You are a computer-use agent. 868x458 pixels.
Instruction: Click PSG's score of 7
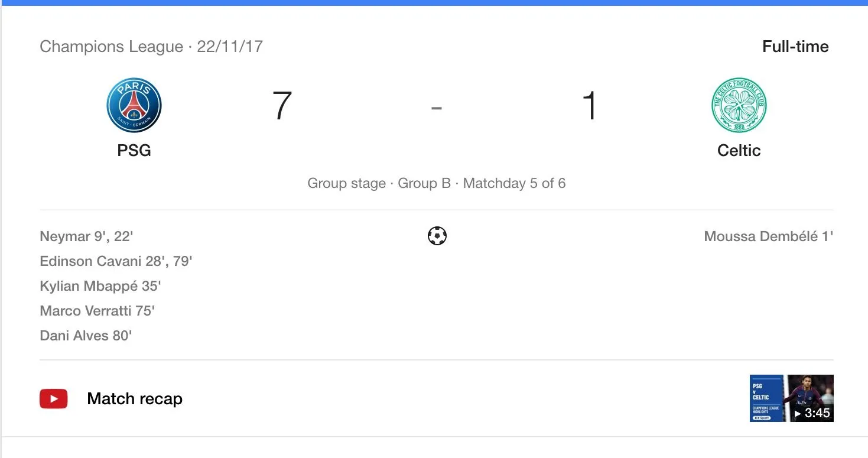(x=282, y=106)
